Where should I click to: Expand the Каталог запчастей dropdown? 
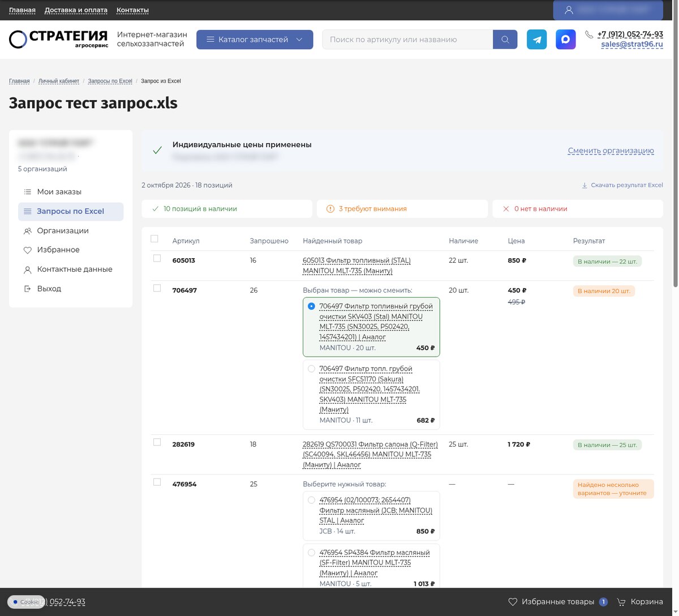255,40
